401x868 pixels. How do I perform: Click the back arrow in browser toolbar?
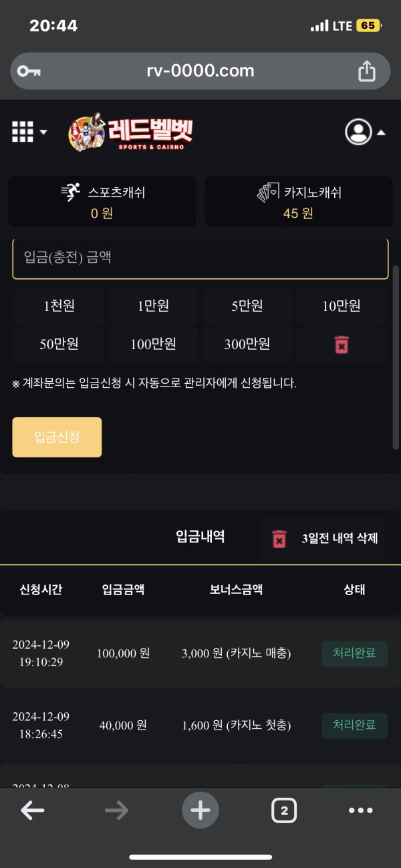coord(32,810)
